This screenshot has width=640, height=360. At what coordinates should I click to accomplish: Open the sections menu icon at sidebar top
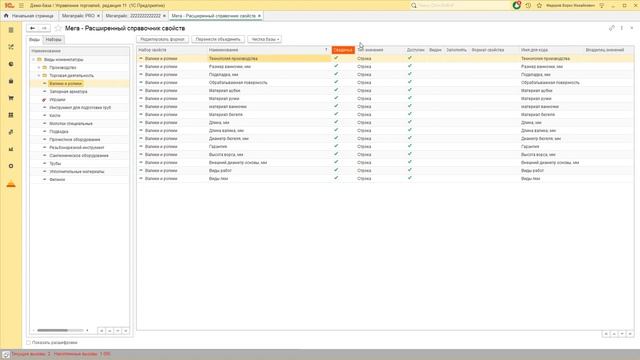(x=11, y=30)
